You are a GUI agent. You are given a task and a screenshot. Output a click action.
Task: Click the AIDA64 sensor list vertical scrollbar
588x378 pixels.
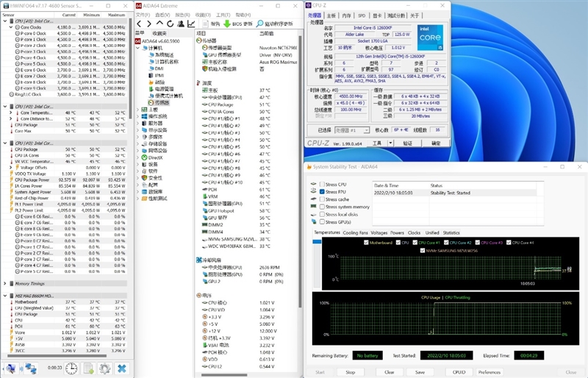300,171
